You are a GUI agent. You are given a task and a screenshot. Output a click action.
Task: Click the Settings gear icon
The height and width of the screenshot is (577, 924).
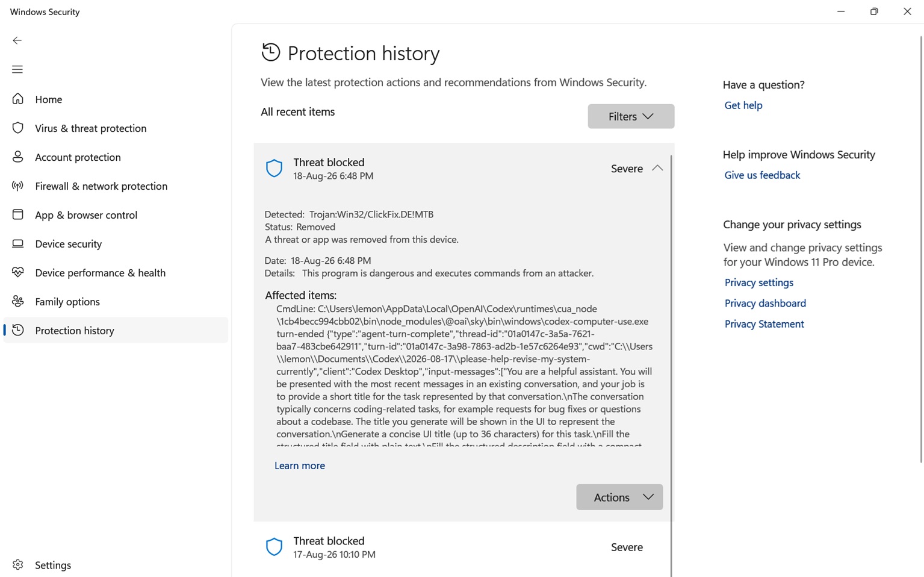[x=18, y=565]
